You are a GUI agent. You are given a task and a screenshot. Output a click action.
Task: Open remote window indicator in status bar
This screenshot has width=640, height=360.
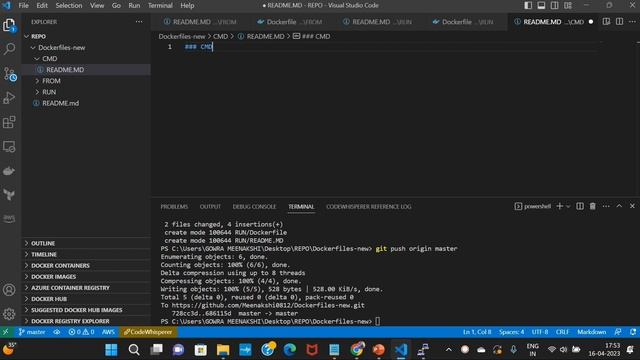coord(6,332)
